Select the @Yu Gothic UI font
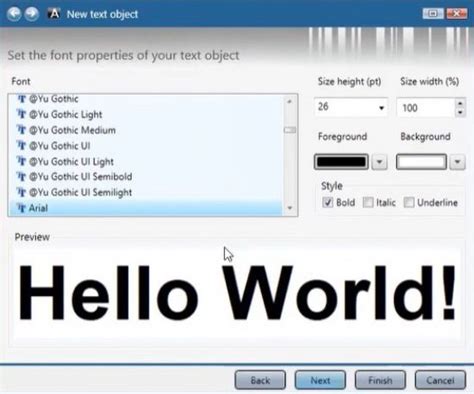The image size is (474, 394). pos(145,146)
